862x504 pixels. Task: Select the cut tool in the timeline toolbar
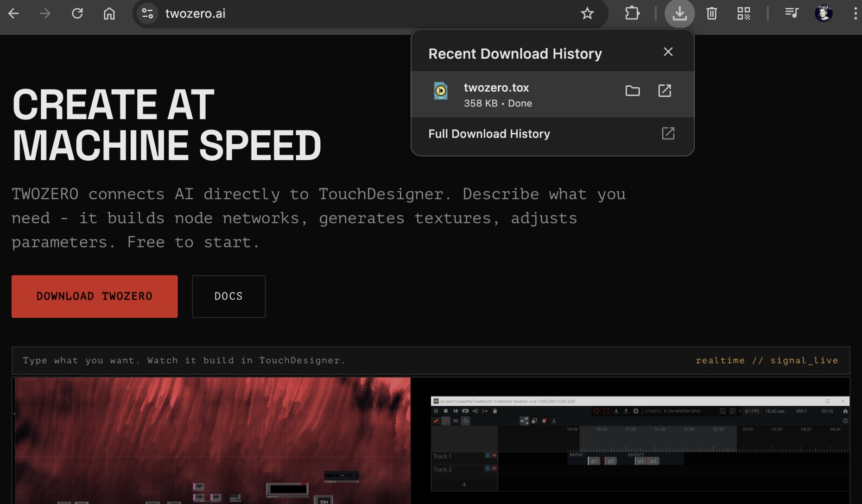click(456, 421)
